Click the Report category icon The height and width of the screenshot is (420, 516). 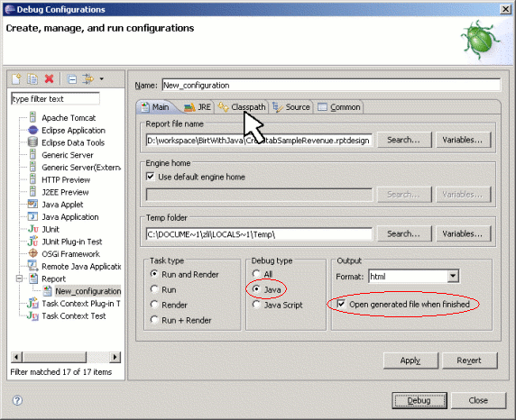pyautogui.click(x=33, y=278)
